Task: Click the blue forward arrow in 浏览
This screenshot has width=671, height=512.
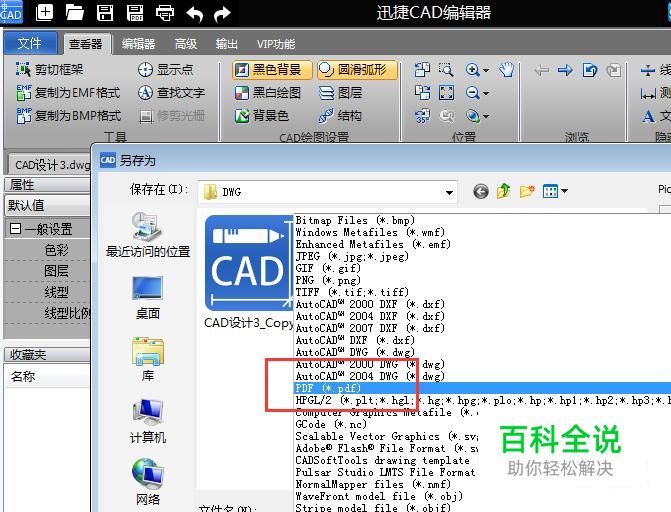Action: coord(565,70)
